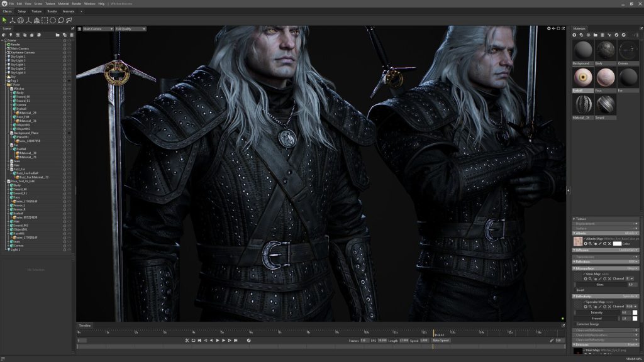This screenshot has height=362, width=644.
Task: Clear the Albedo Map with X icon
Action: click(x=609, y=244)
